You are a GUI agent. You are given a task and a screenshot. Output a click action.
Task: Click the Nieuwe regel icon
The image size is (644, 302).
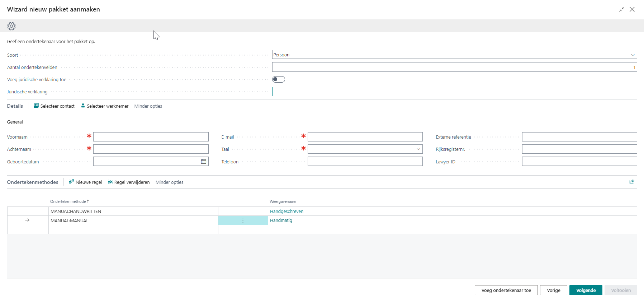(71, 182)
